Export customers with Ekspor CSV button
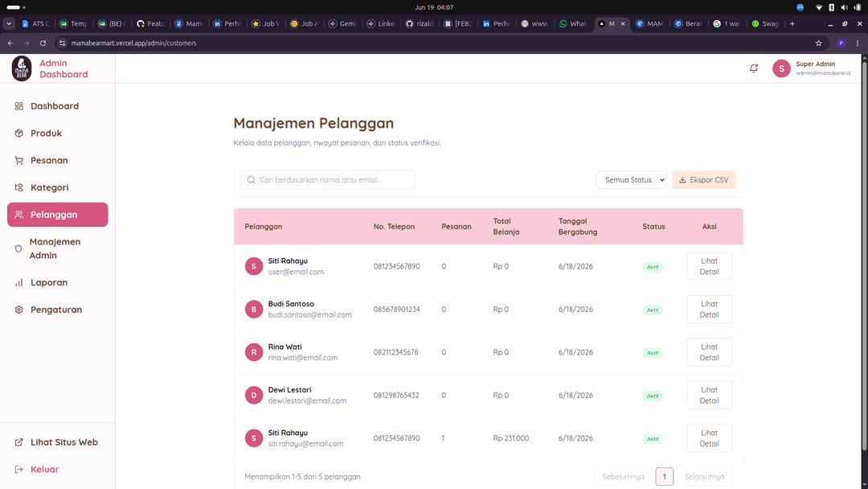This screenshot has height=489, width=868. pyautogui.click(x=703, y=180)
